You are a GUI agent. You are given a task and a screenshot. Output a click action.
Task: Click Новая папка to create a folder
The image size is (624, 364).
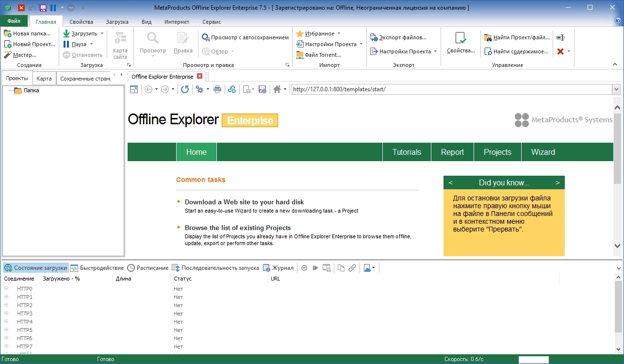(x=27, y=33)
